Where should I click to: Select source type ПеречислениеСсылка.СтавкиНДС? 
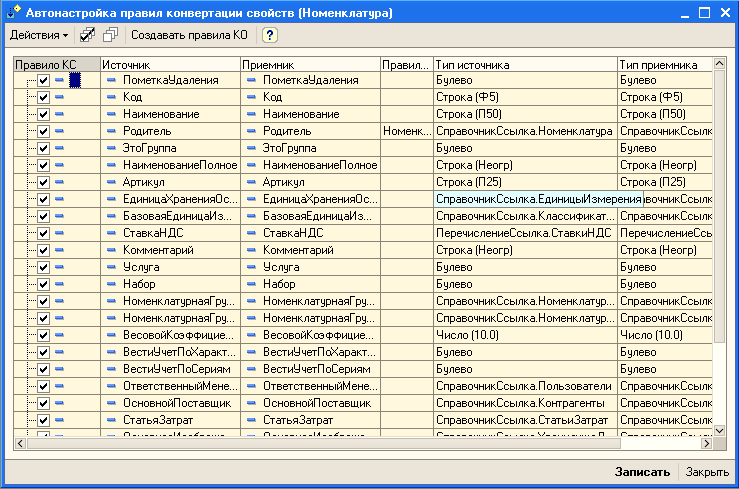[524, 233]
